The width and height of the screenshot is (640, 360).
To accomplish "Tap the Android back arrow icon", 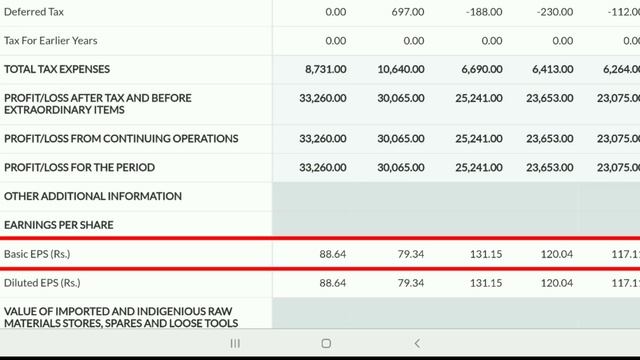I will tap(417, 344).
